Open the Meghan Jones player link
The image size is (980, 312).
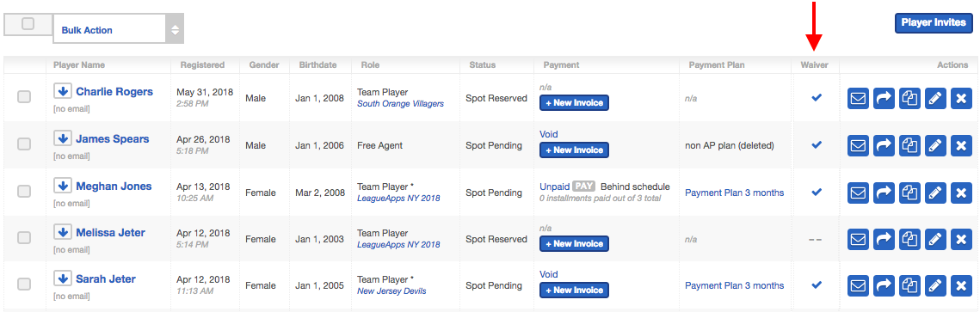pos(114,186)
